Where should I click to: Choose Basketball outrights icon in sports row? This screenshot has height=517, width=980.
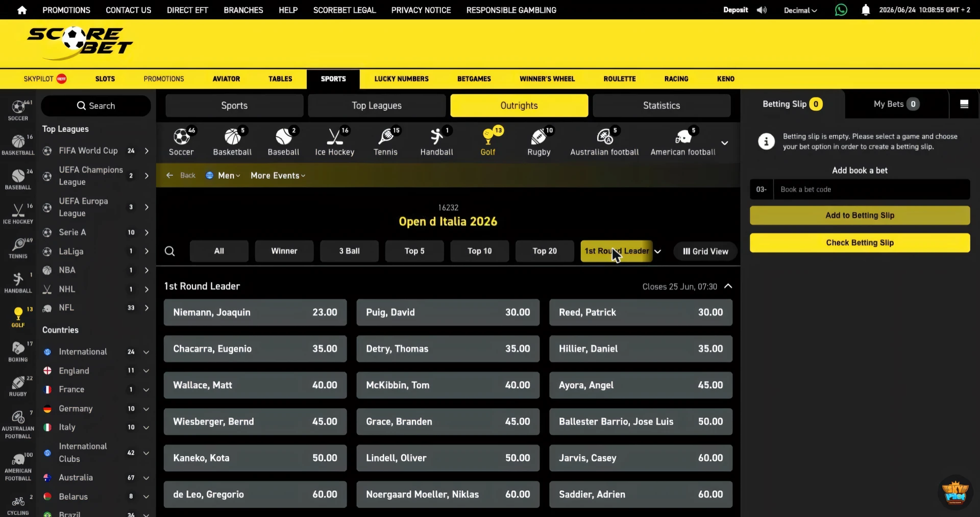coord(232,142)
